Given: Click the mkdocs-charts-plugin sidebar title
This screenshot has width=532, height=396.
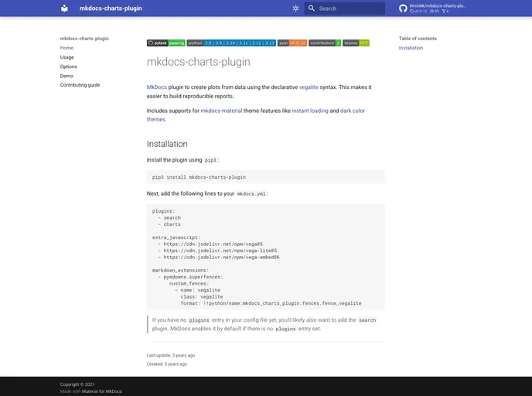Looking at the screenshot, I should click(84, 39).
